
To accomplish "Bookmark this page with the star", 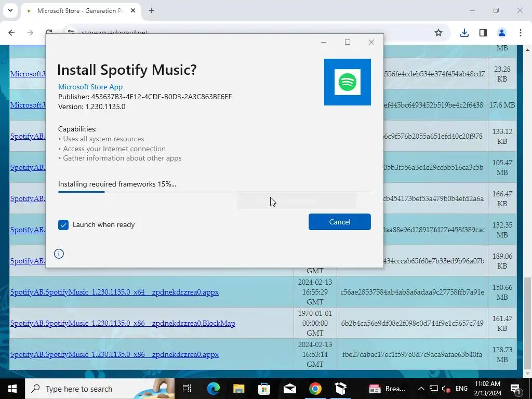I will (x=438, y=33).
